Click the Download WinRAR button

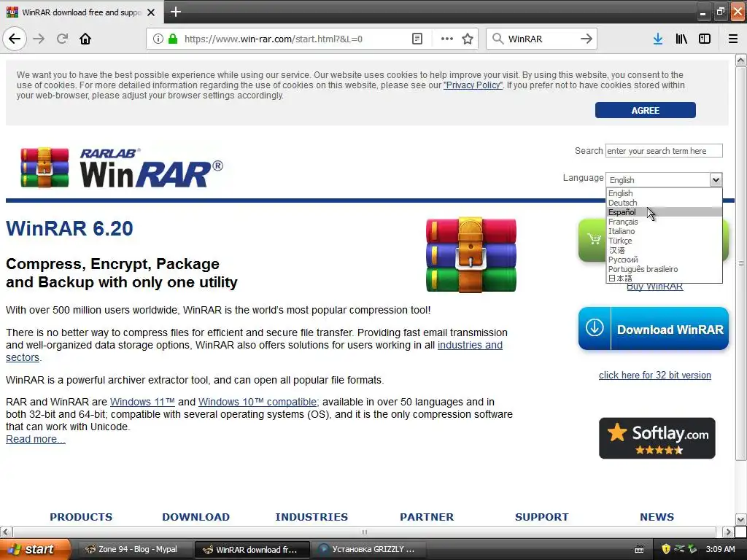pos(653,329)
